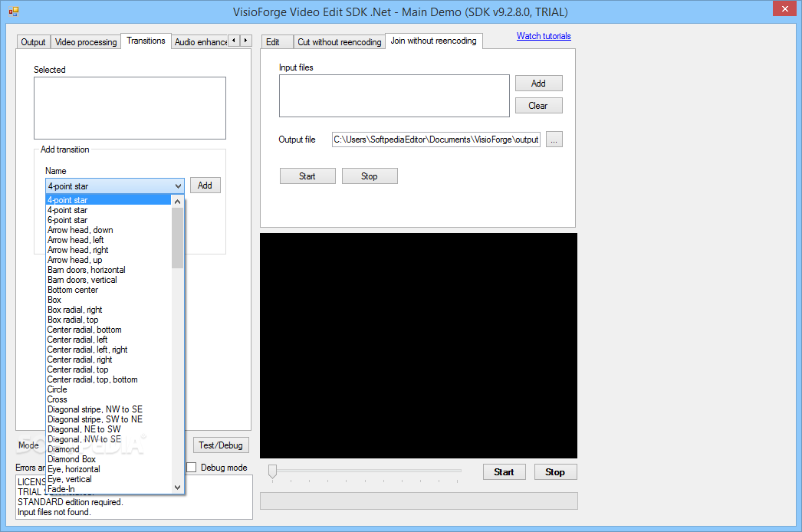Screen dimensions: 802x532
Task: Enable the Debug mode checkbox
Action: tap(191, 467)
